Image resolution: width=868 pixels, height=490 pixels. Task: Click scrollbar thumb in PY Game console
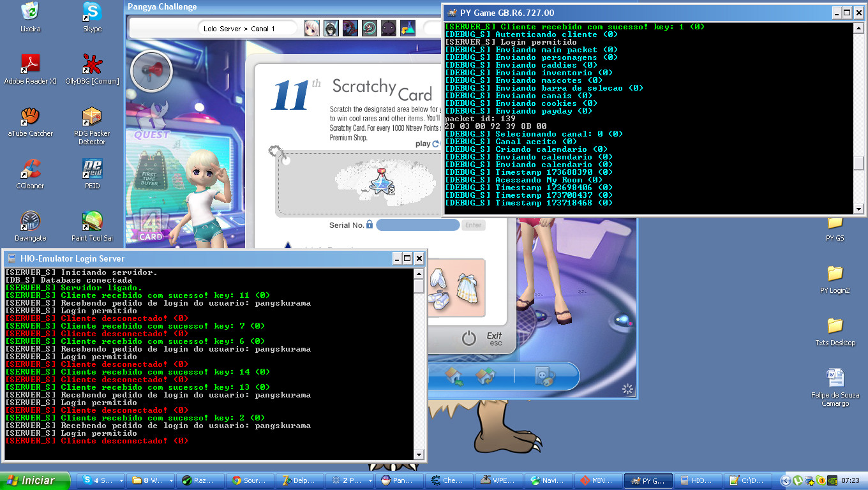[858, 163]
